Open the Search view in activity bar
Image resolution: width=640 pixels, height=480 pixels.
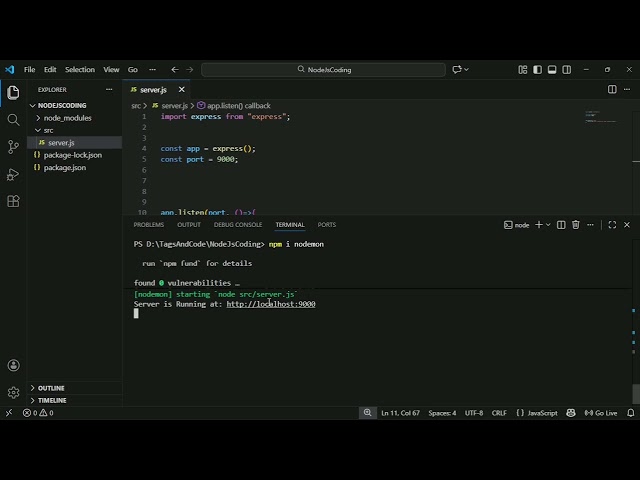13,120
